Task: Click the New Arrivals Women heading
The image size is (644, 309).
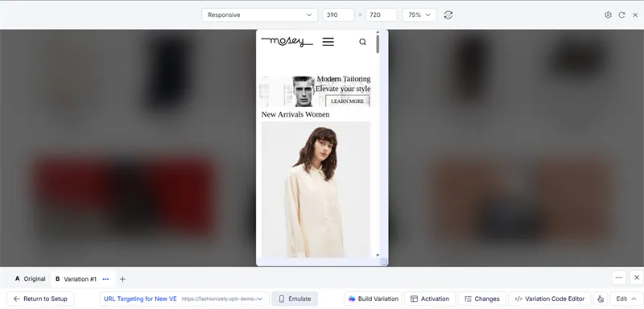Action: pos(295,114)
